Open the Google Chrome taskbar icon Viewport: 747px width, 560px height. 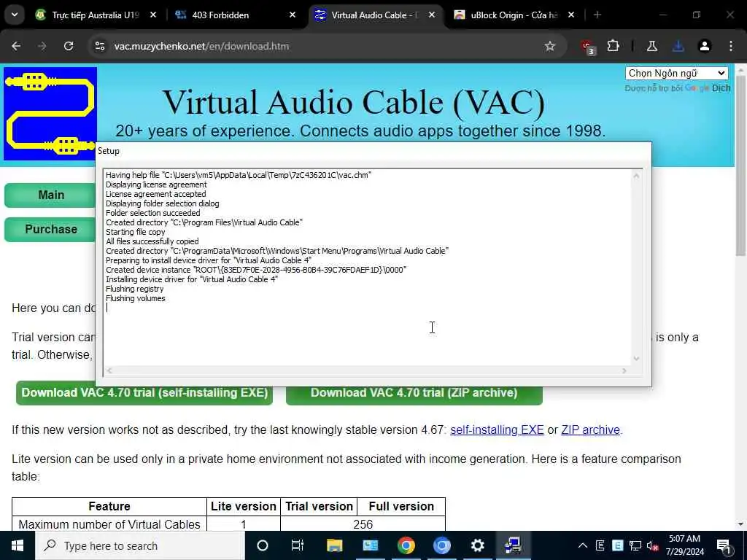(406, 545)
